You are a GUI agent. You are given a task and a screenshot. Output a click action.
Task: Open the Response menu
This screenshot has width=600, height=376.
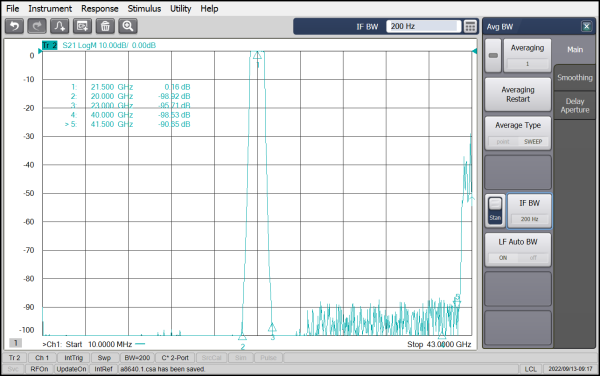pos(99,8)
